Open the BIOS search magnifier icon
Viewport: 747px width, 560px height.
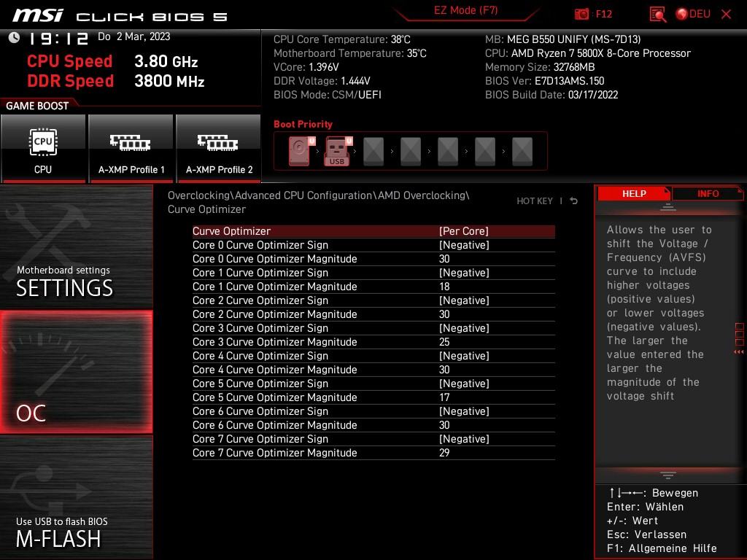pyautogui.click(x=657, y=14)
